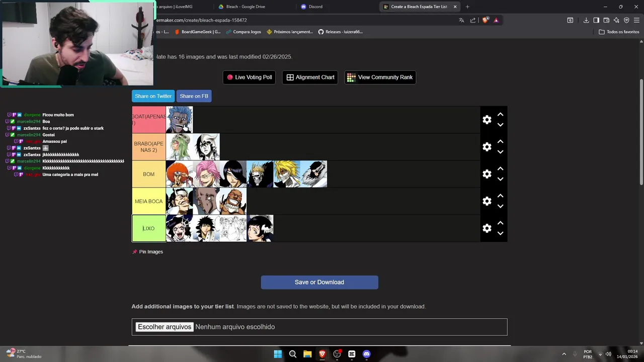Viewport: 644px width, 362px height.
Task: Move LIXO tier row down with its arrow
Action: (500, 233)
